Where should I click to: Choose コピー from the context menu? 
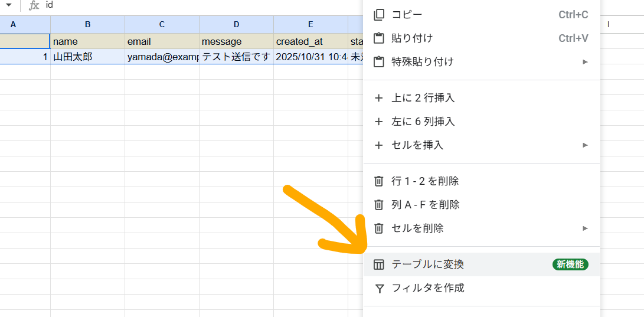[x=481, y=15]
